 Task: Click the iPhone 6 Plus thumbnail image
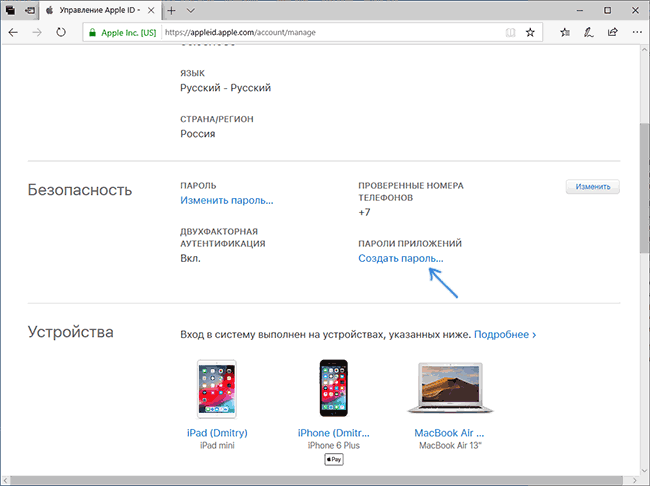334,388
